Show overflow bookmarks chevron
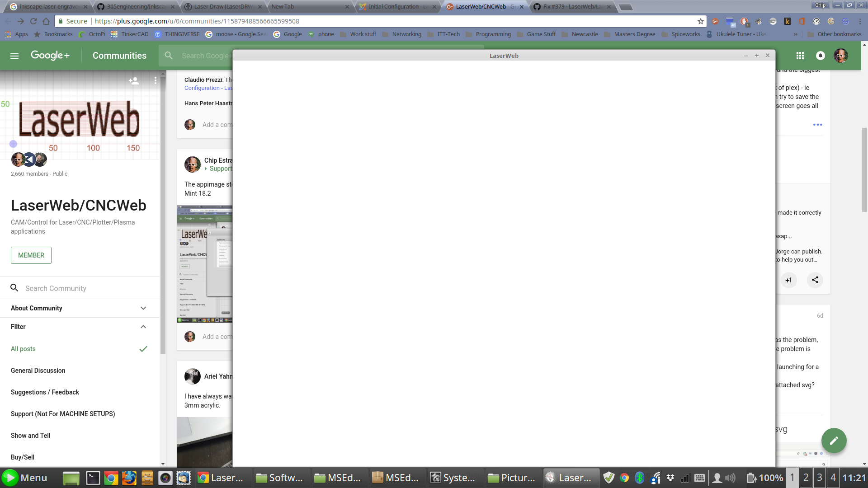 click(796, 34)
